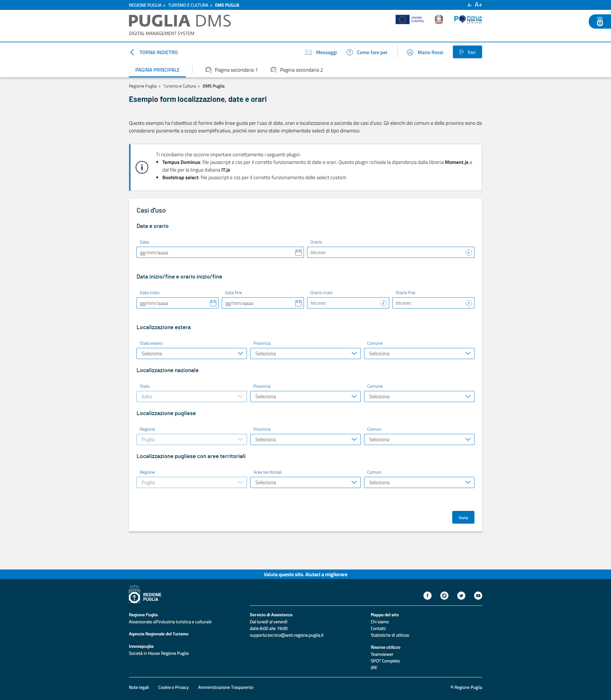
Task: Open Statistiche di utilizzo footer link
Action: click(x=390, y=635)
